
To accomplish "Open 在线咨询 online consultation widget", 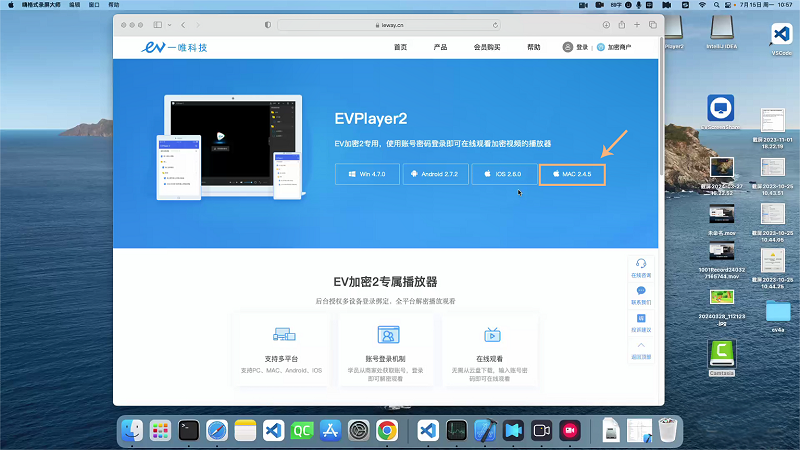I will (x=641, y=268).
